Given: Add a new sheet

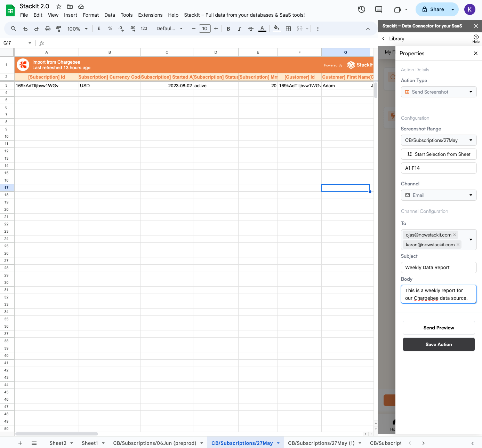Looking at the screenshot, I should point(20,443).
